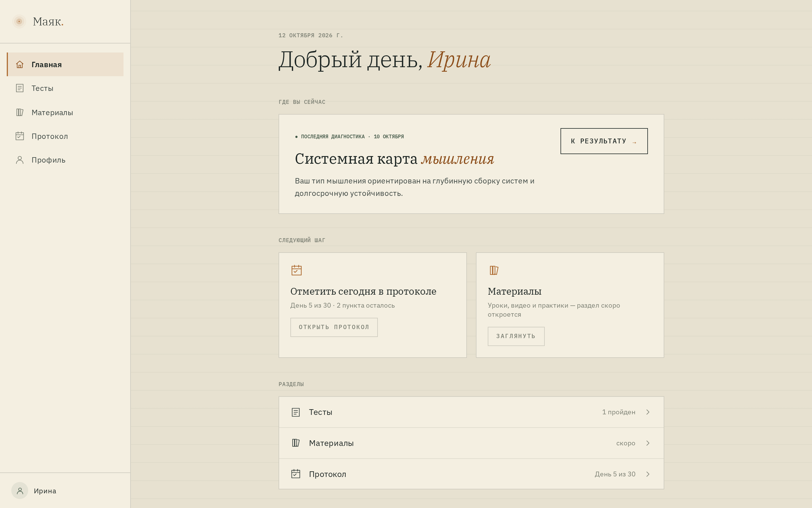Click heading Отметить сегодня в протоколе
The height and width of the screenshot is (508, 812).
363,291
